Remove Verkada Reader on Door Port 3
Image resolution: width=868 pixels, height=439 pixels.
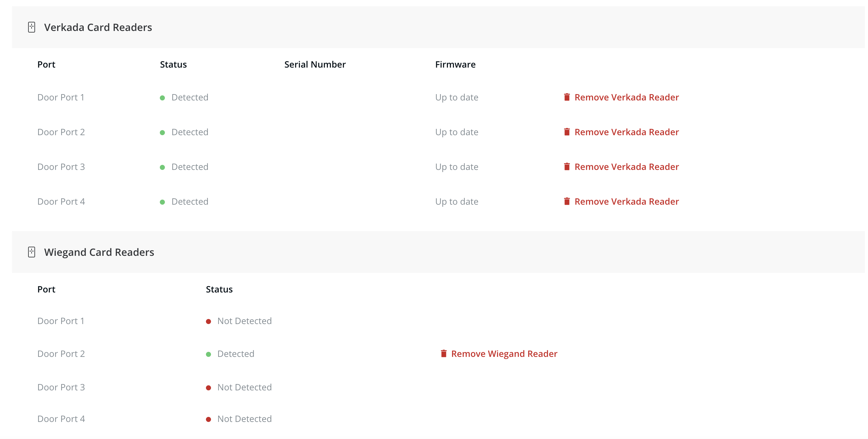point(626,167)
